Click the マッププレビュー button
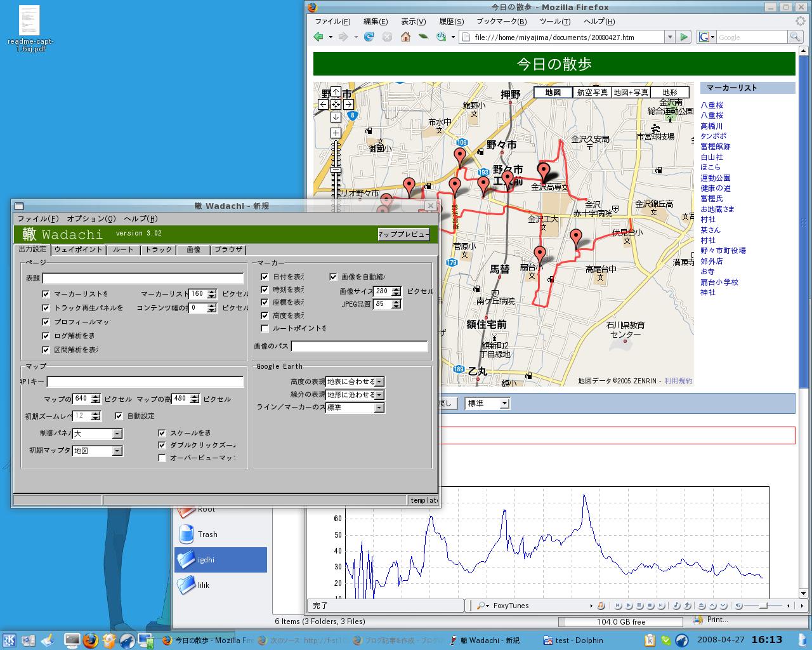Image resolution: width=812 pixels, height=650 pixels. [403, 234]
